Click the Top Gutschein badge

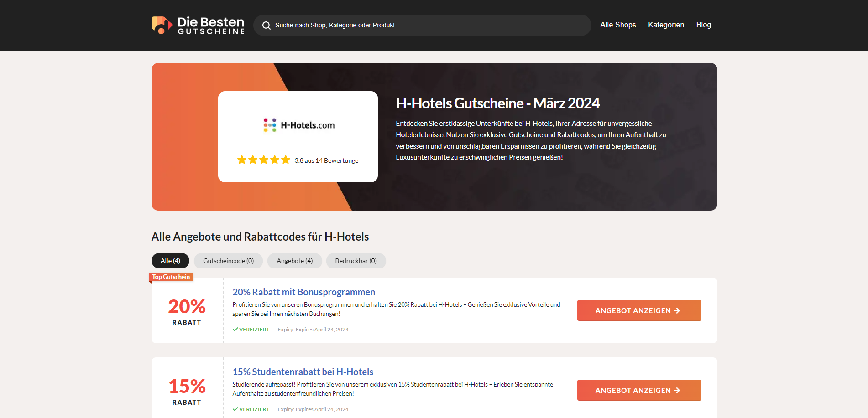(x=171, y=277)
